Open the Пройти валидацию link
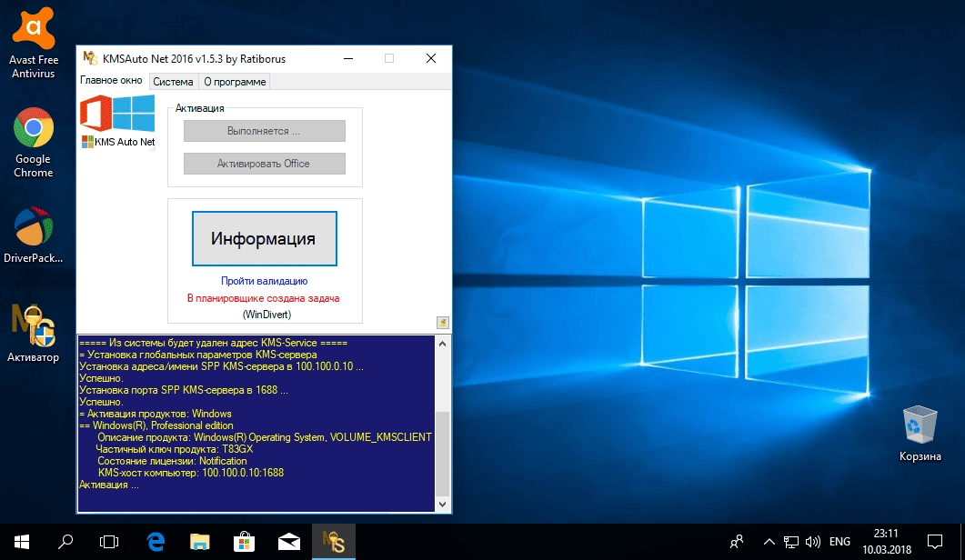This screenshot has width=965, height=560. tap(265, 281)
